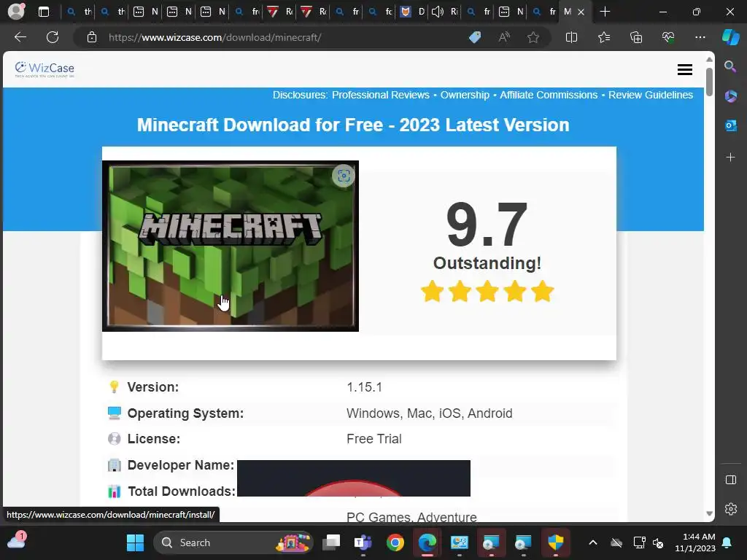Image resolution: width=747 pixels, height=560 pixels.
Task: Go back to the previous page
Action: (20, 37)
